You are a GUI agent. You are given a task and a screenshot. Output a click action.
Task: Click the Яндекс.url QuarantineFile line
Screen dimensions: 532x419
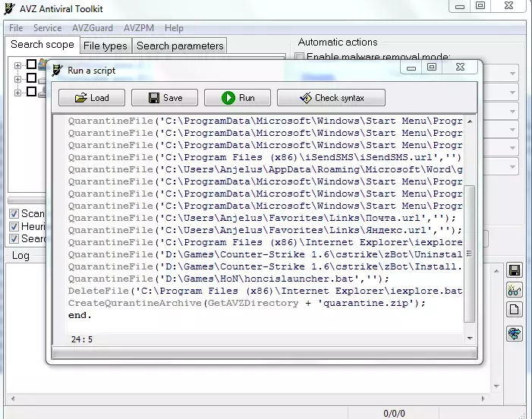point(265,230)
